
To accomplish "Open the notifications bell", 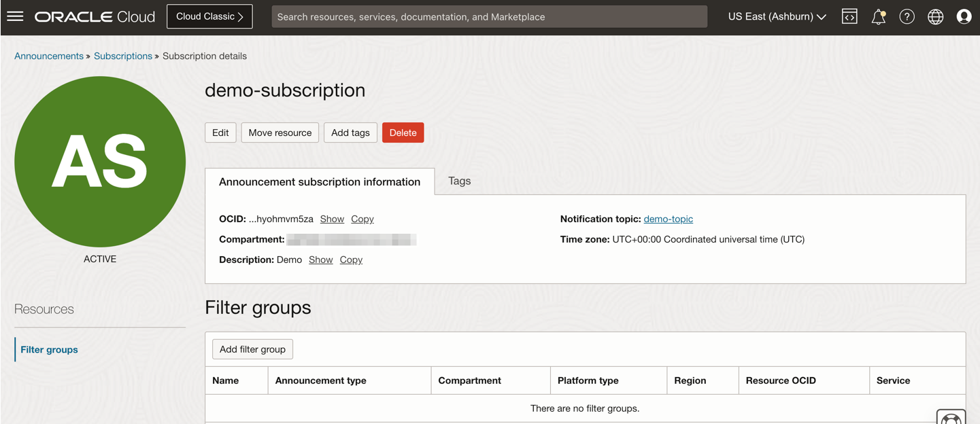I will point(878,16).
